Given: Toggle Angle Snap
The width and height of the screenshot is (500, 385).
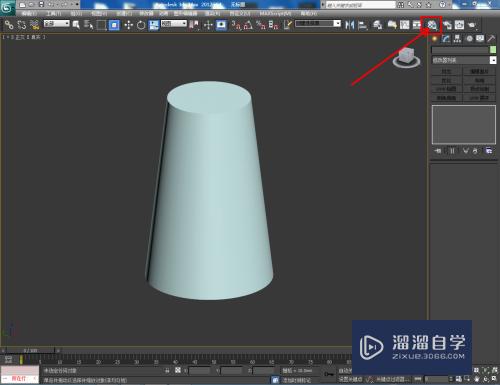Looking at the screenshot, I should pyautogui.click(x=248, y=25).
